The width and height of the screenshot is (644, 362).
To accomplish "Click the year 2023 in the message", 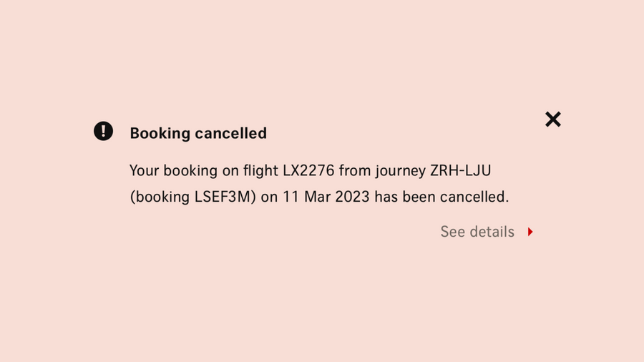I will [x=353, y=197].
